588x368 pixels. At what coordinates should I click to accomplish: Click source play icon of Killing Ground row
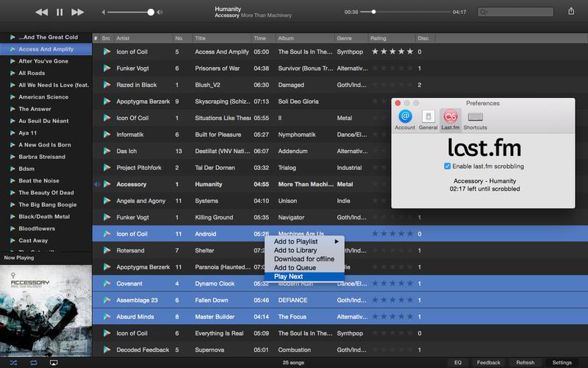coord(107,217)
